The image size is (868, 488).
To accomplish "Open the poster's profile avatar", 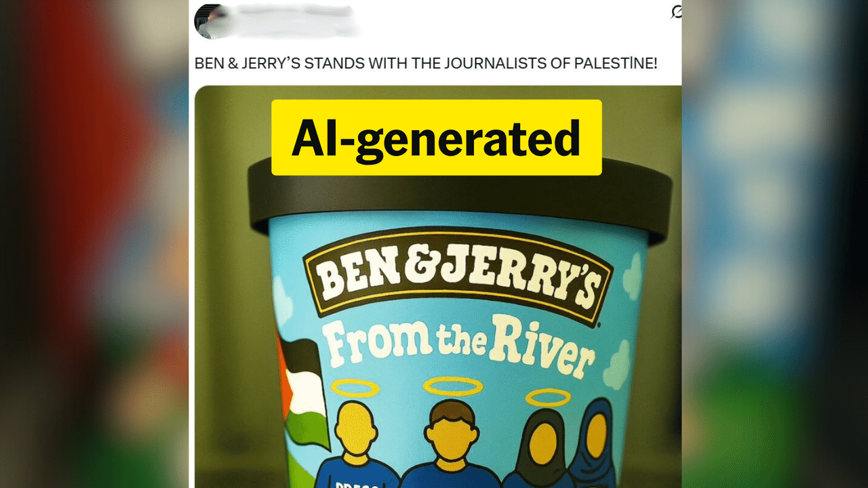I will [207, 21].
